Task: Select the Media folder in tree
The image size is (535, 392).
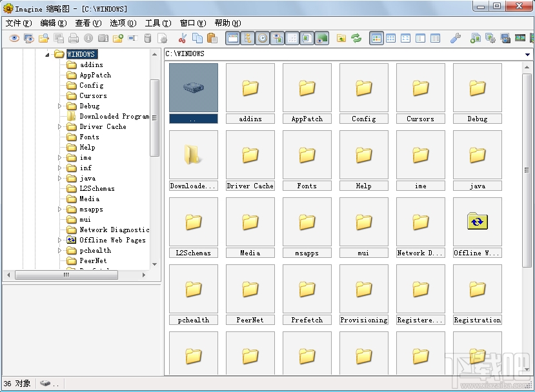Action: coord(89,199)
